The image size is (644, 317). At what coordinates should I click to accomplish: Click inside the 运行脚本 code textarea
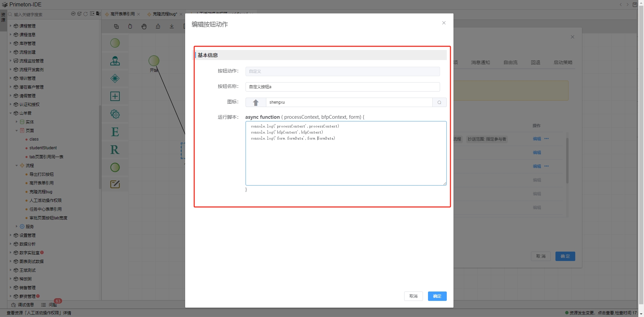345,158
